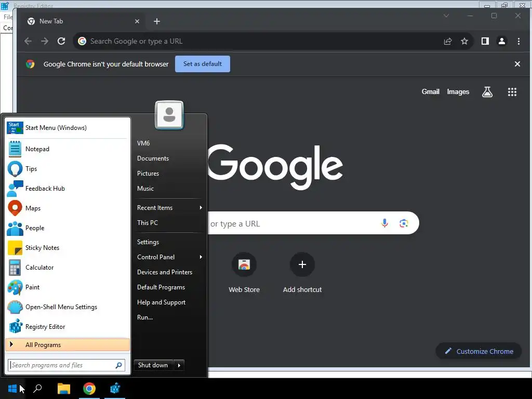The width and height of the screenshot is (532, 399).
Task: Open Chrome three-dot menu
Action: (x=518, y=41)
